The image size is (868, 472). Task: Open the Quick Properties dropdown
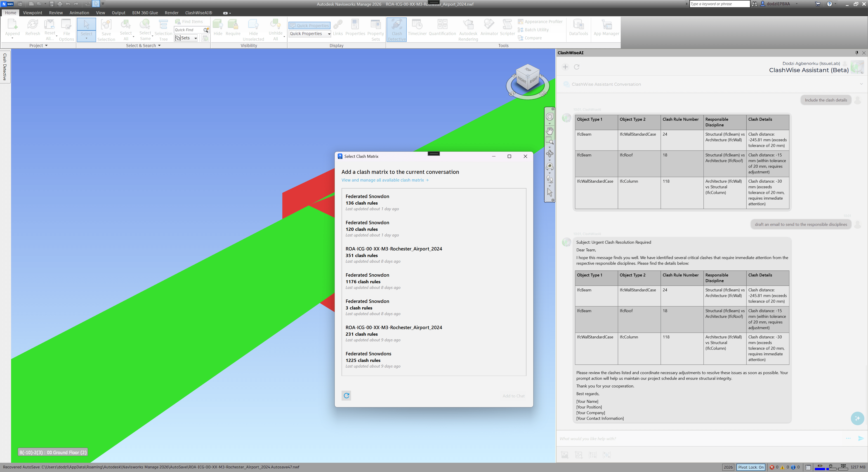pos(329,34)
